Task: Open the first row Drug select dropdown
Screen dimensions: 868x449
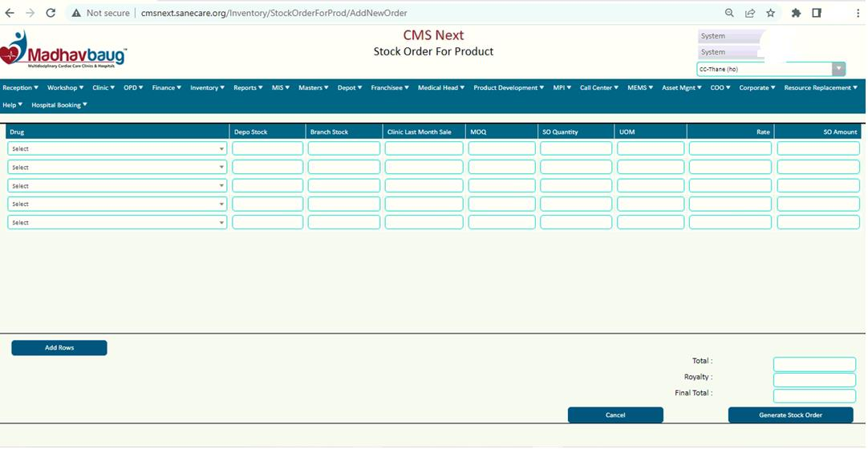Action: (117, 148)
